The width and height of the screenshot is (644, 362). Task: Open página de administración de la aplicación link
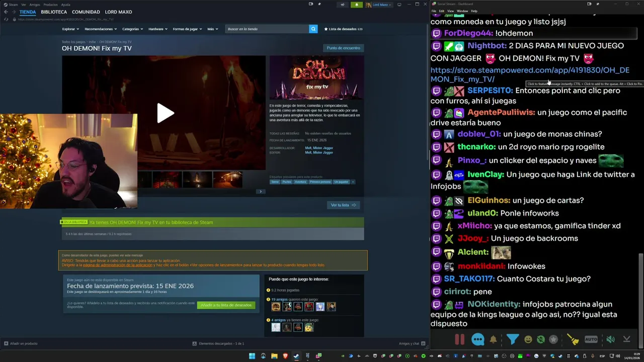pos(117,265)
